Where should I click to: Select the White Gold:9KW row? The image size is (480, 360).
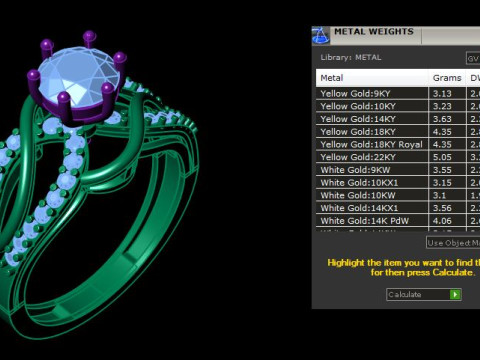398,170
